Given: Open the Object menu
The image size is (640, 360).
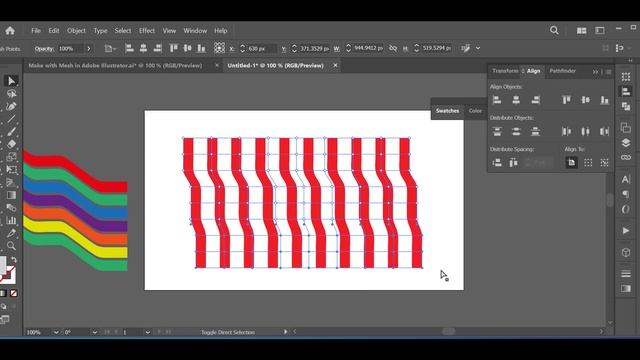Looking at the screenshot, I should click(76, 31).
